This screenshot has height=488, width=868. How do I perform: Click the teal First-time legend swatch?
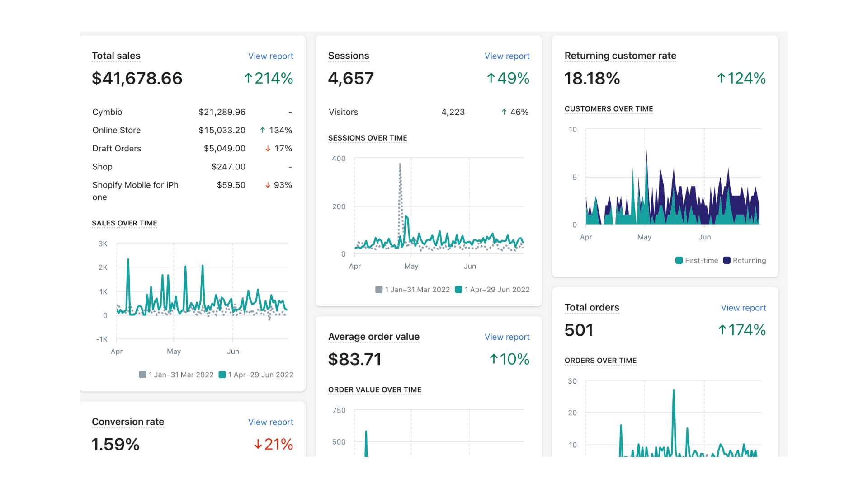pyautogui.click(x=679, y=260)
